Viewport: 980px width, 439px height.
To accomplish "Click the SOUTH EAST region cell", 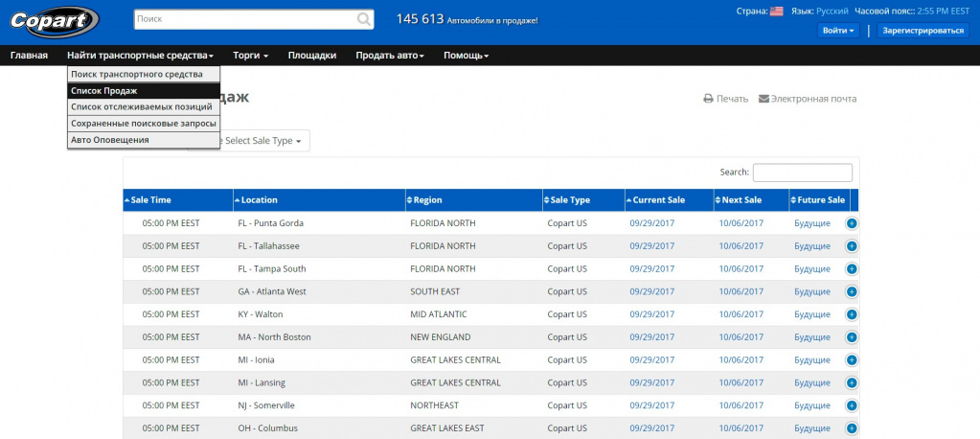I will (x=435, y=292).
